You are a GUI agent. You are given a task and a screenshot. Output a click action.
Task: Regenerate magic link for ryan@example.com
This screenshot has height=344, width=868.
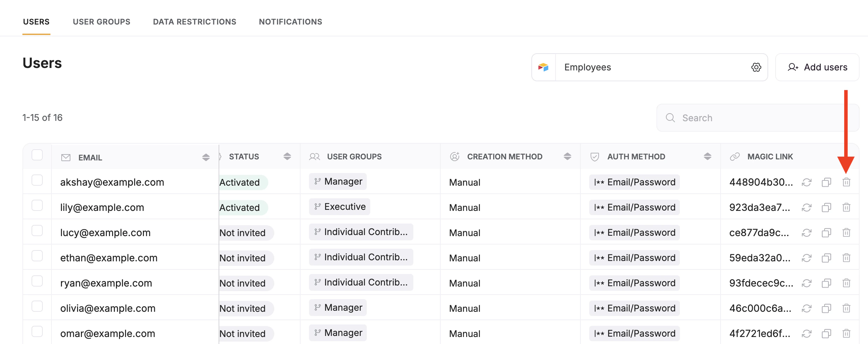tap(807, 283)
